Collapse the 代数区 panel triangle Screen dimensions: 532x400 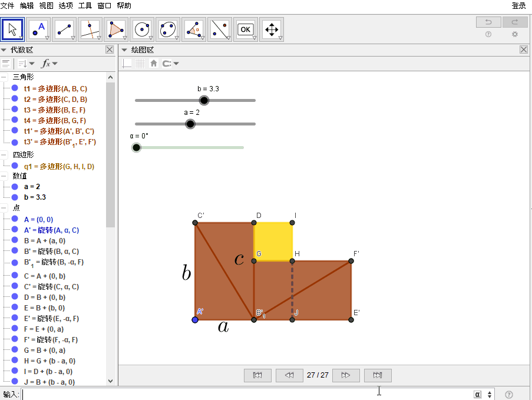pyautogui.click(x=4, y=50)
